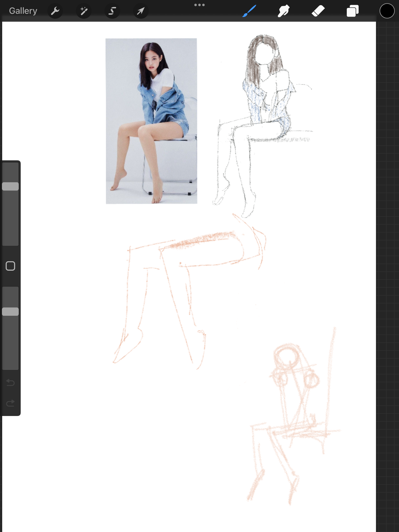
Task: Tap the reference photo on the canvas
Action: (x=151, y=121)
